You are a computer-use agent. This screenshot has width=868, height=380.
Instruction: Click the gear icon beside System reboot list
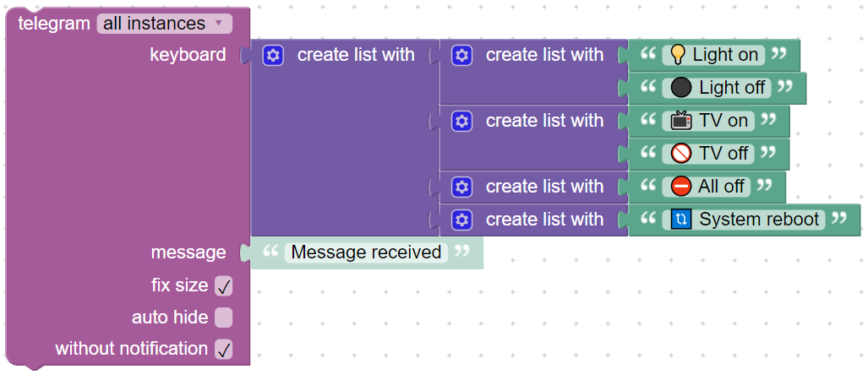[461, 220]
